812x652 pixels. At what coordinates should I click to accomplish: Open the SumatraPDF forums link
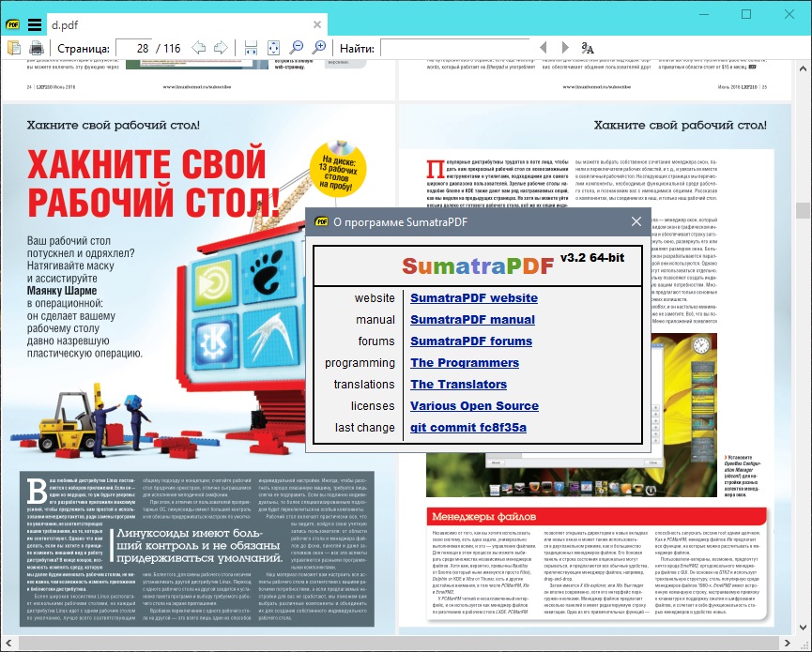click(470, 341)
